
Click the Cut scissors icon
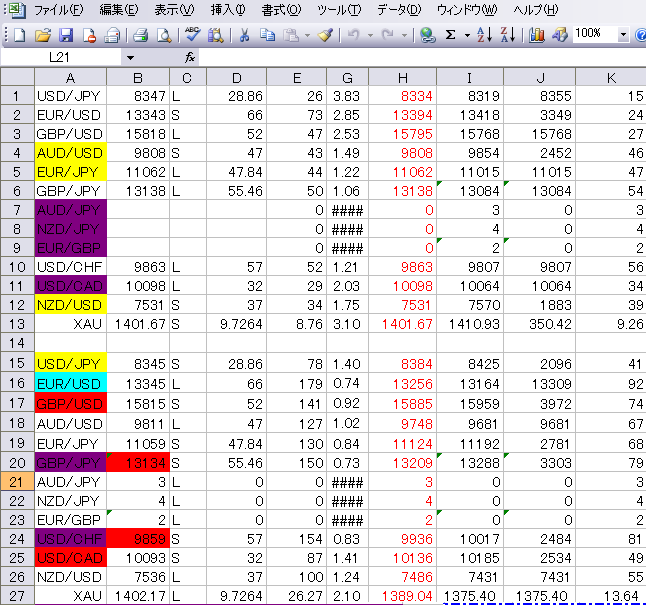tap(243, 35)
